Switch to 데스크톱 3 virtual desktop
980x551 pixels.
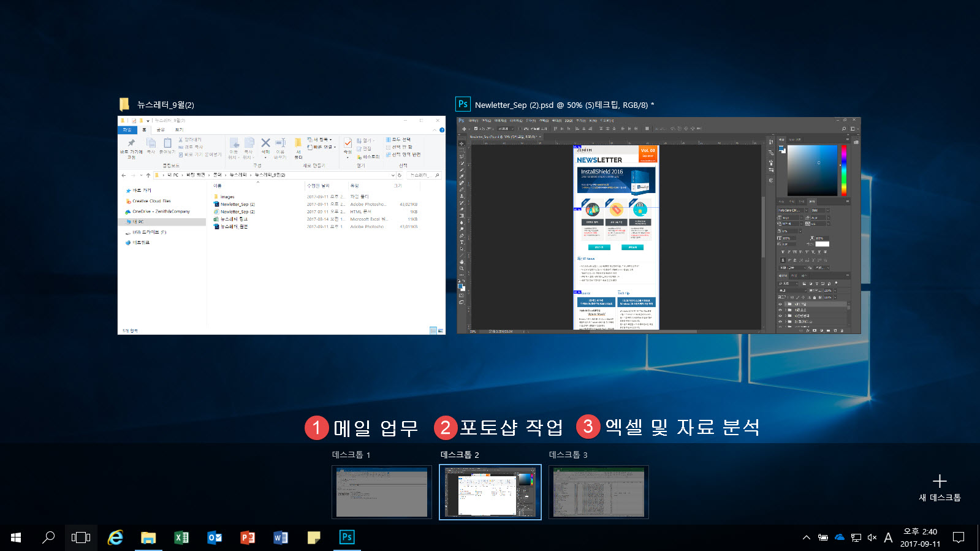[599, 492]
